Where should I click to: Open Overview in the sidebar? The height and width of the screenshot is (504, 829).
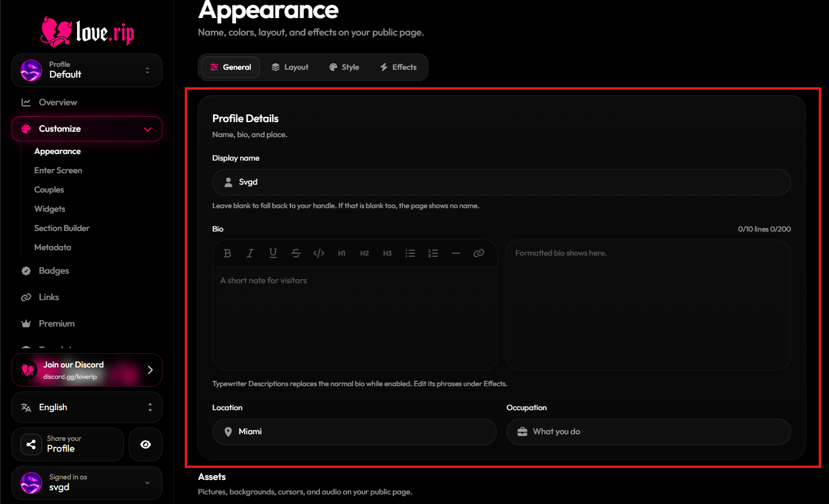pyautogui.click(x=87, y=102)
